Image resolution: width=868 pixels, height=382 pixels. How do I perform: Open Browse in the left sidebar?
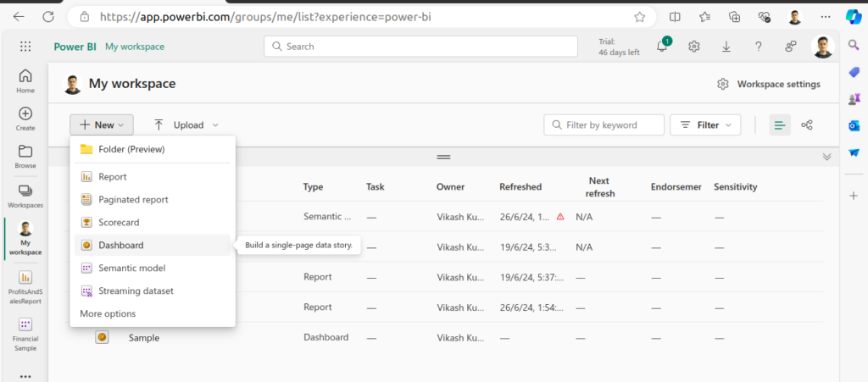(25, 157)
